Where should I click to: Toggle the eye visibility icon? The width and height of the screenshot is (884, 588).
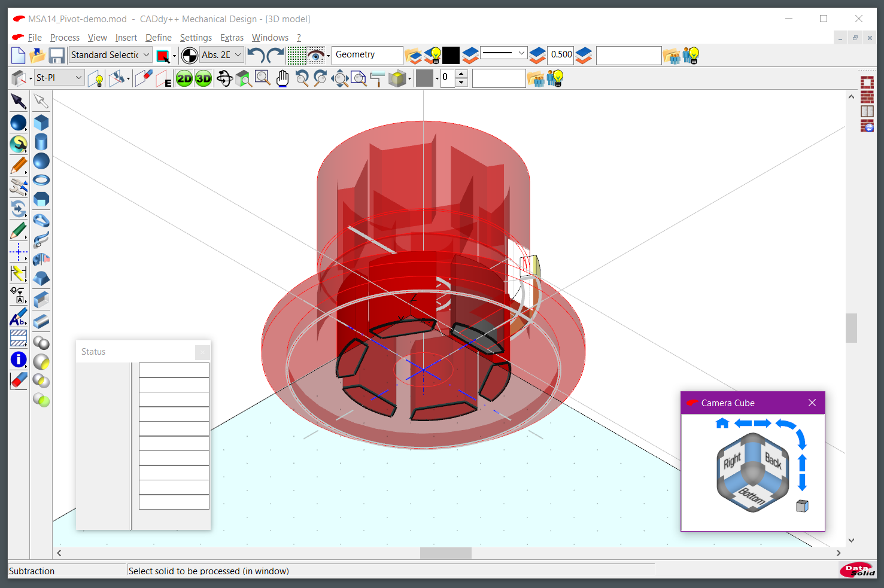pyautogui.click(x=315, y=56)
